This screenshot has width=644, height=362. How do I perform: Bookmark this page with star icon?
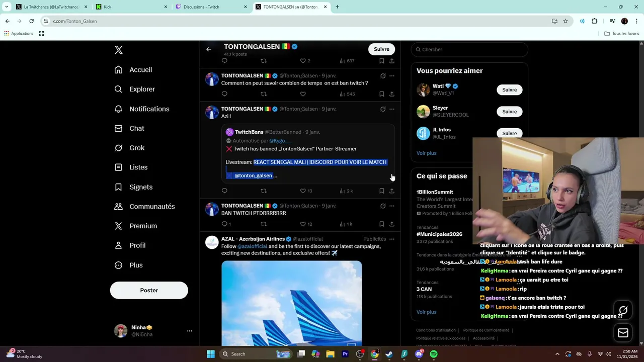tap(566, 21)
